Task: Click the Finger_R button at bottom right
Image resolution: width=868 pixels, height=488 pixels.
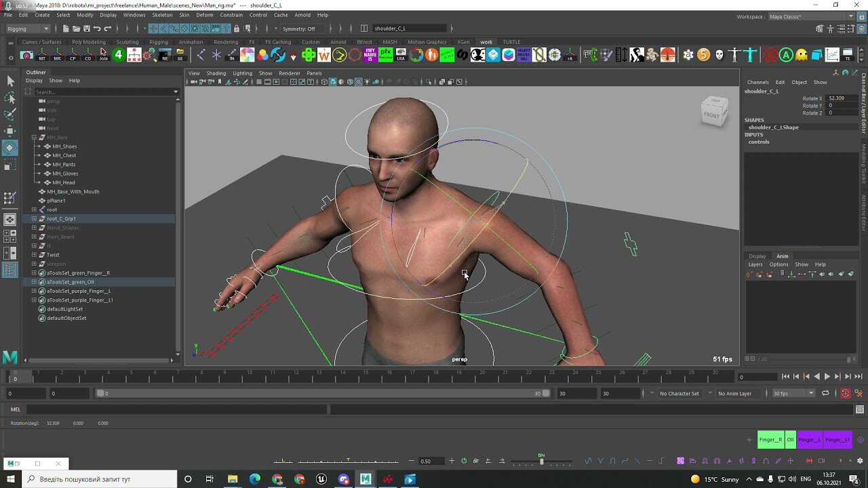Action: (772, 439)
